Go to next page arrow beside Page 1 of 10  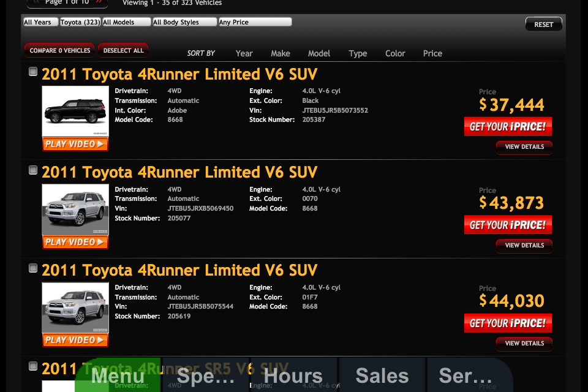pyautogui.click(x=99, y=2)
